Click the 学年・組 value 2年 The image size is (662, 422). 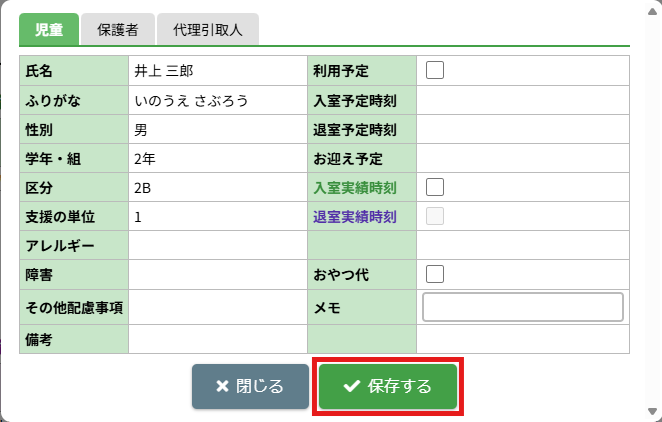[x=144, y=158]
